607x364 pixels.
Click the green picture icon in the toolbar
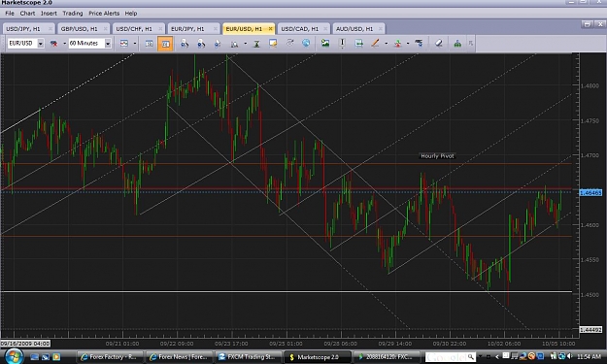coord(325,44)
